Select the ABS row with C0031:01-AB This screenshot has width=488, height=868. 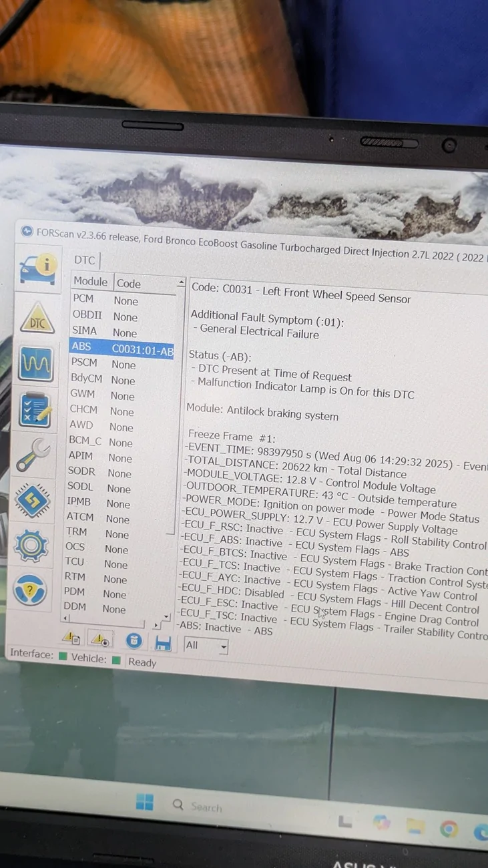(x=122, y=348)
